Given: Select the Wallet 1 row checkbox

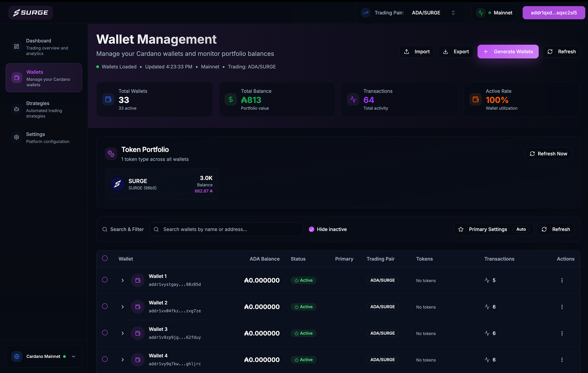Looking at the screenshot, I should 105,280.
